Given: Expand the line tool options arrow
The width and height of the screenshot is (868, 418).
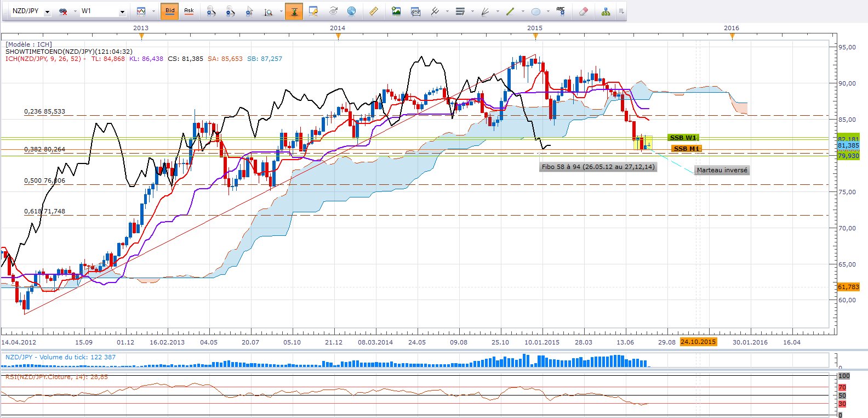Looking at the screenshot, I should click(x=523, y=11).
